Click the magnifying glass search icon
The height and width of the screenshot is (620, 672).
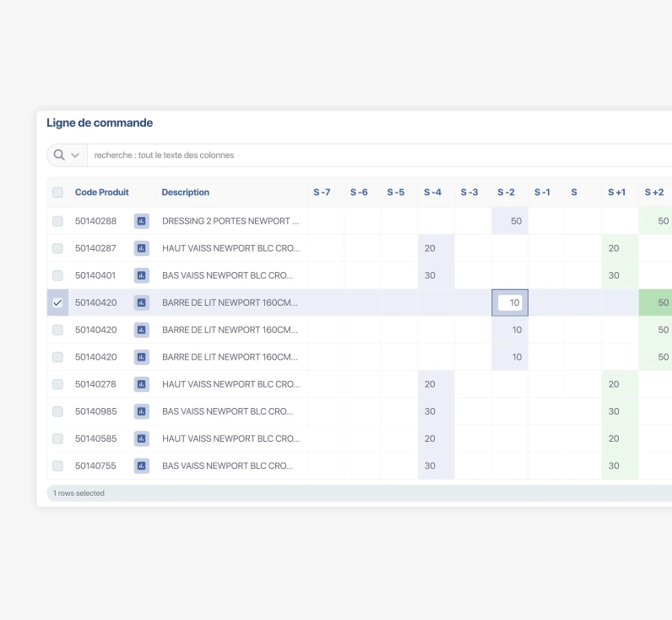coord(59,155)
